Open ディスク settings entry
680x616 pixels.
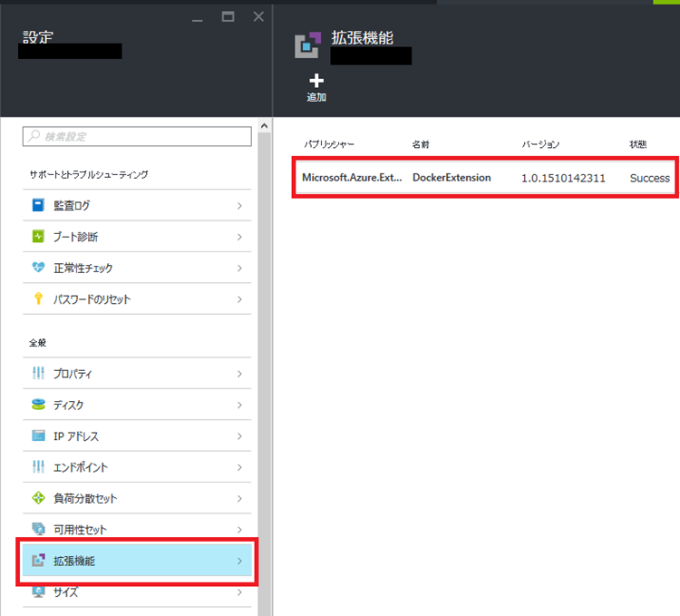(x=137, y=405)
